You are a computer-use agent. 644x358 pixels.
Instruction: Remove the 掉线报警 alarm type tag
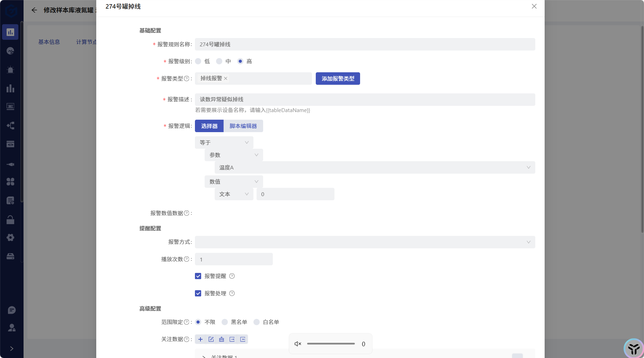click(x=225, y=78)
